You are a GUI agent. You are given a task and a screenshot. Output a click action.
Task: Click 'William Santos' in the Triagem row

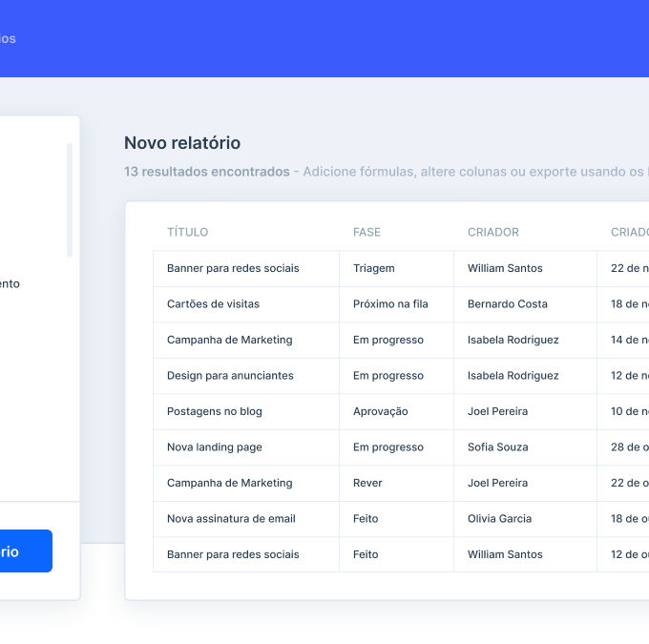tap(525, 269)
